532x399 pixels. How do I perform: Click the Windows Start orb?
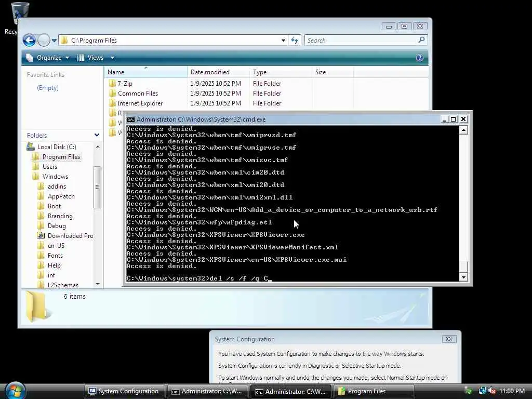(15, 391)
